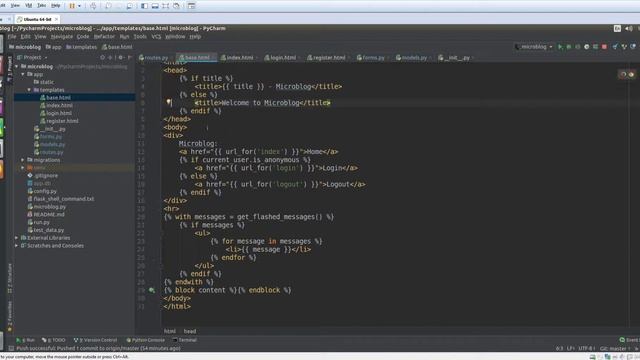The height and width of the screenshot is (360, 640).
Task: Click VMware unity mode icon
Action: click(x=176, y=6)
